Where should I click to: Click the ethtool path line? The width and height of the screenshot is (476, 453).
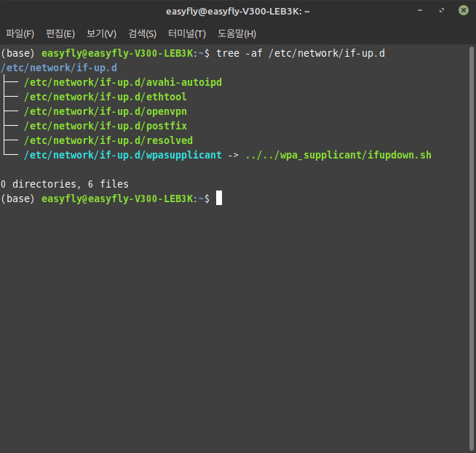click(106, 97)
